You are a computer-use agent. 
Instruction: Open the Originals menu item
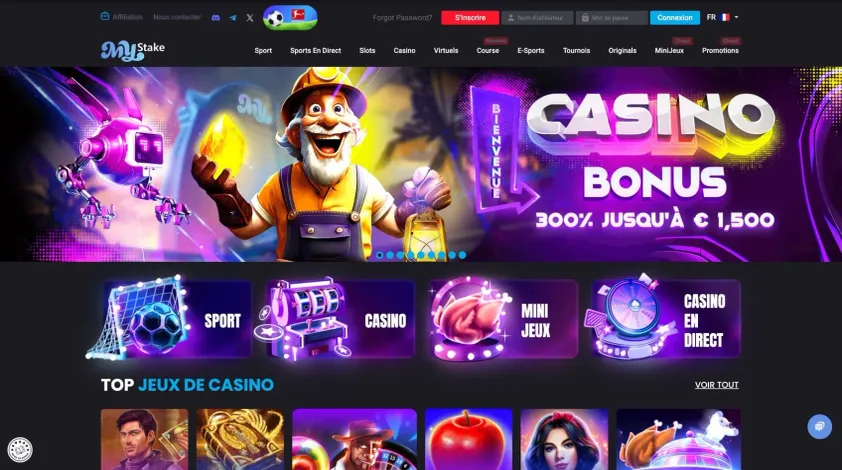622,50
